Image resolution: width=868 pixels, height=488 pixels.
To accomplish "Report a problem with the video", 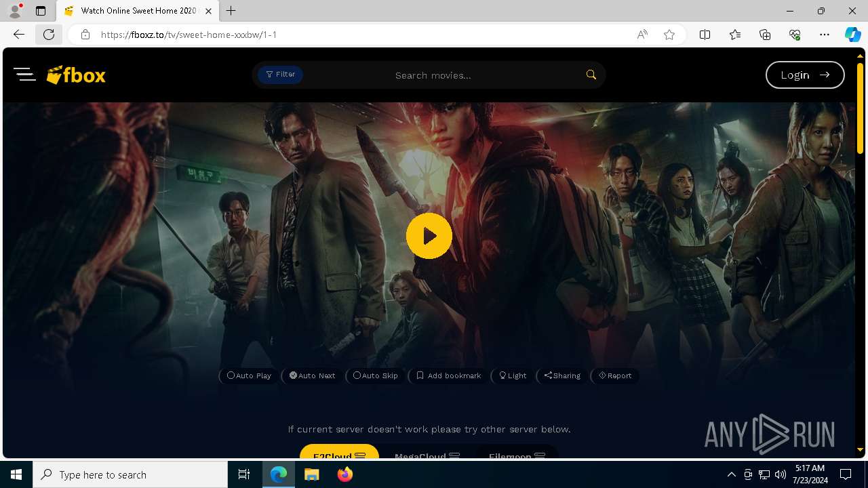I will click(x=614, y=375).
